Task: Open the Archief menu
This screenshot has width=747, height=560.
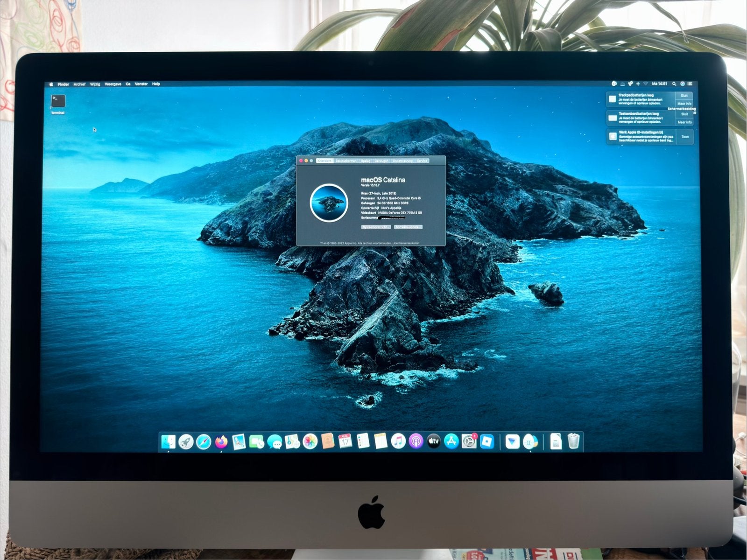Action: pyautogui.click(x=79, y=84)
